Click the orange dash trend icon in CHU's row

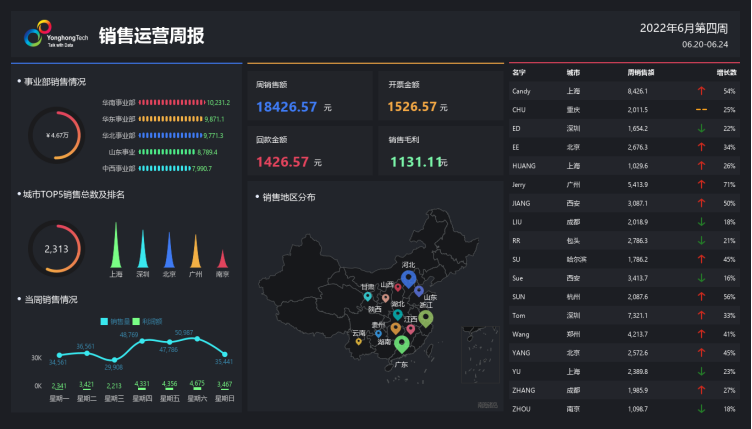click(701, 109)
